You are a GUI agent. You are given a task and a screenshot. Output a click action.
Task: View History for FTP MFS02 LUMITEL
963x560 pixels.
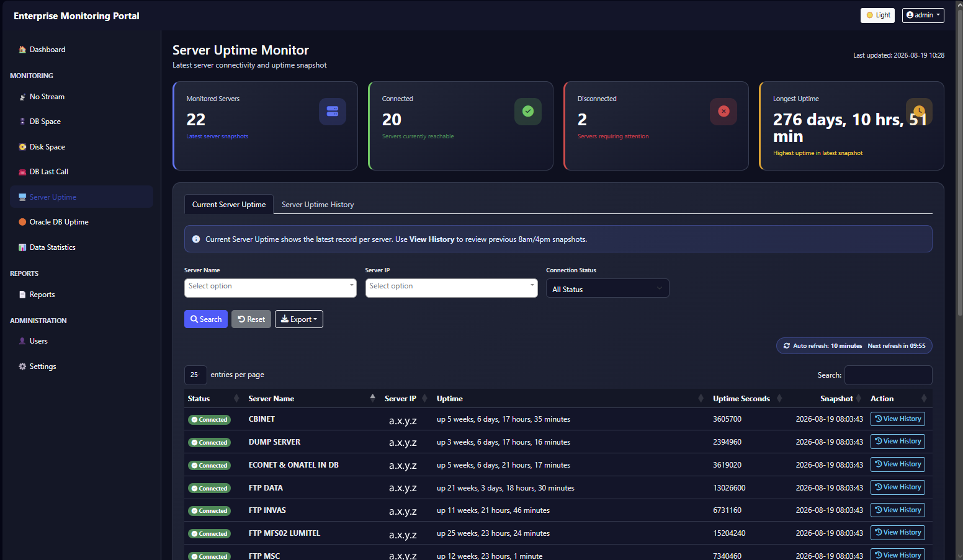(x=898, y=533)
